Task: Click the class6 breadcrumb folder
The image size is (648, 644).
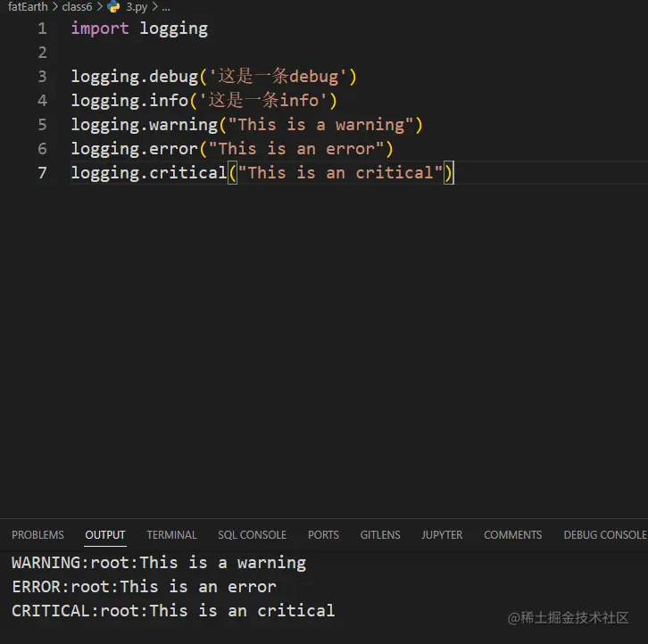Action: coord(77,6)
